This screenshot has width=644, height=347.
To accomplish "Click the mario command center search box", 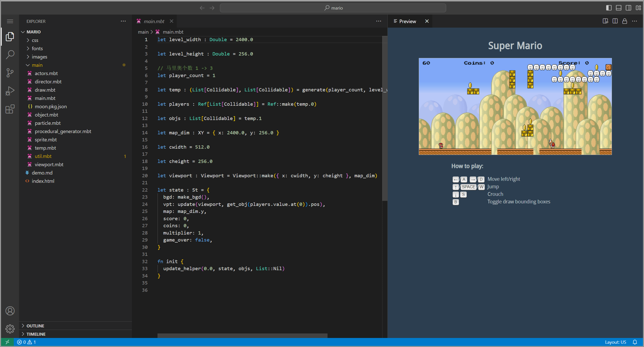I will point(333,8).
